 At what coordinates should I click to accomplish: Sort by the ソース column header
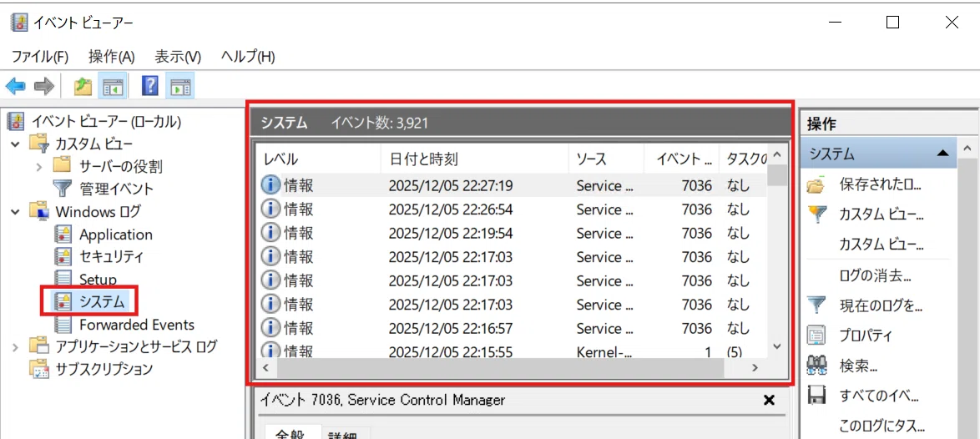(x=606, y=159)
